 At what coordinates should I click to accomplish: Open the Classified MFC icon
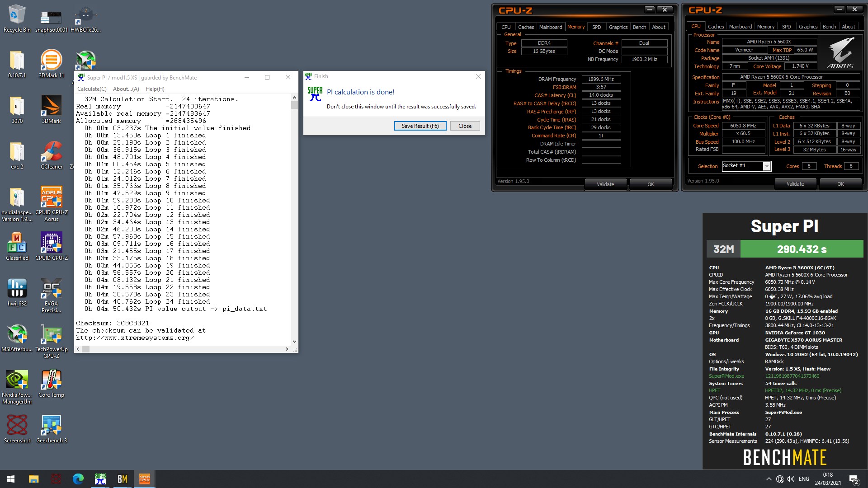17,247
